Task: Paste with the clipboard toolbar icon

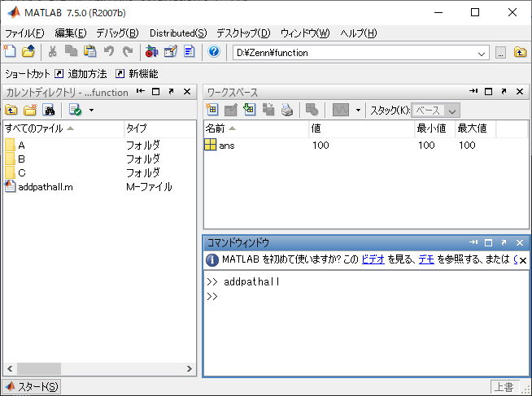Action: click(x=90, y=51)
